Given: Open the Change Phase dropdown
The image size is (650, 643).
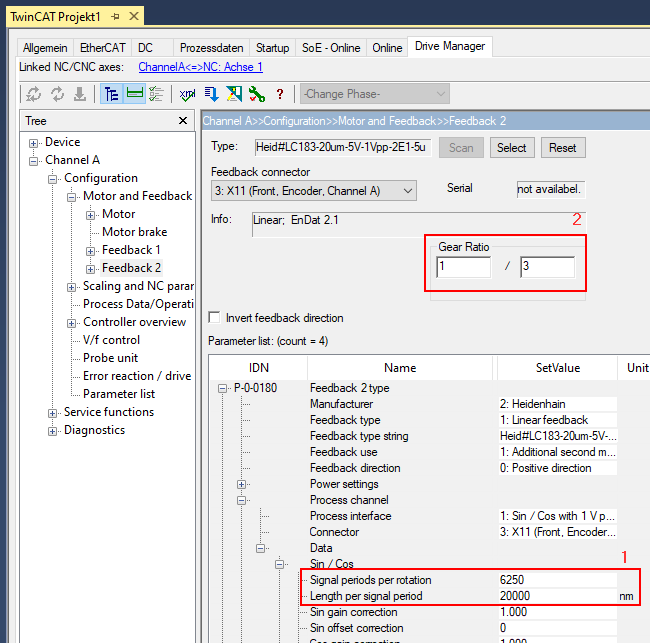Looking at the screenshot, I should [x=375, y=94].
